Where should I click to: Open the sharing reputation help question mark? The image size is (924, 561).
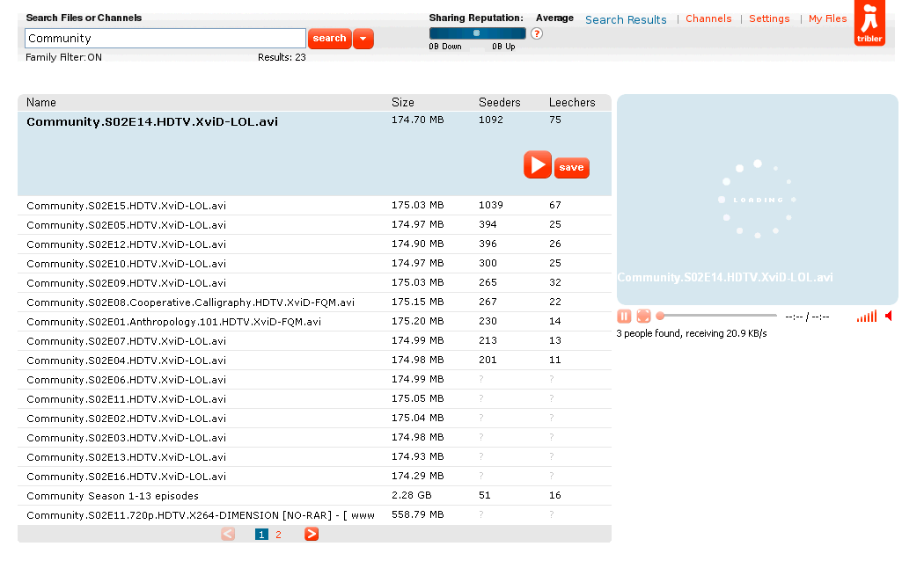point(536,33)
